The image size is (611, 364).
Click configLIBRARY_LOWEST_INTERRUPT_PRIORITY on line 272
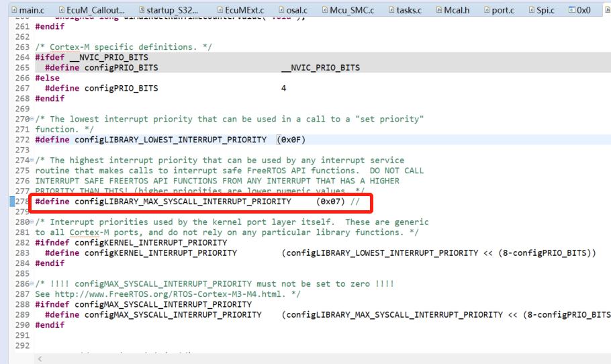pos(171,140)
